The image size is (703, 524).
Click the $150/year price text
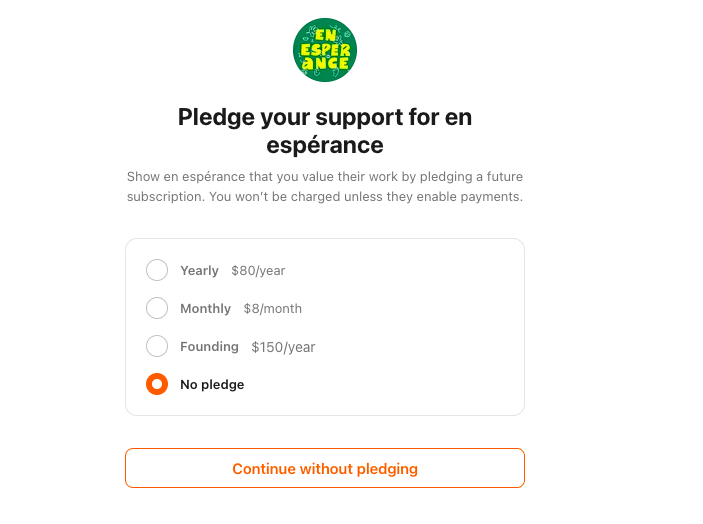tap(283, 347)
